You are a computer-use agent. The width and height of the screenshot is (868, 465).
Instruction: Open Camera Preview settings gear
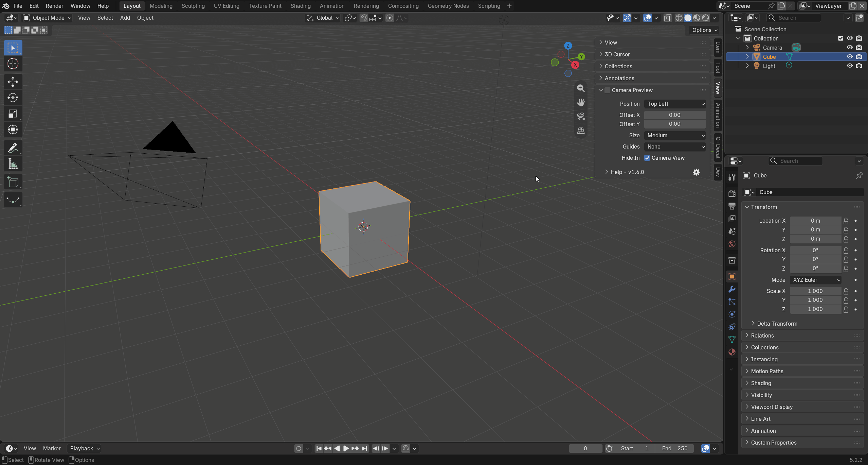coord(696,172)
